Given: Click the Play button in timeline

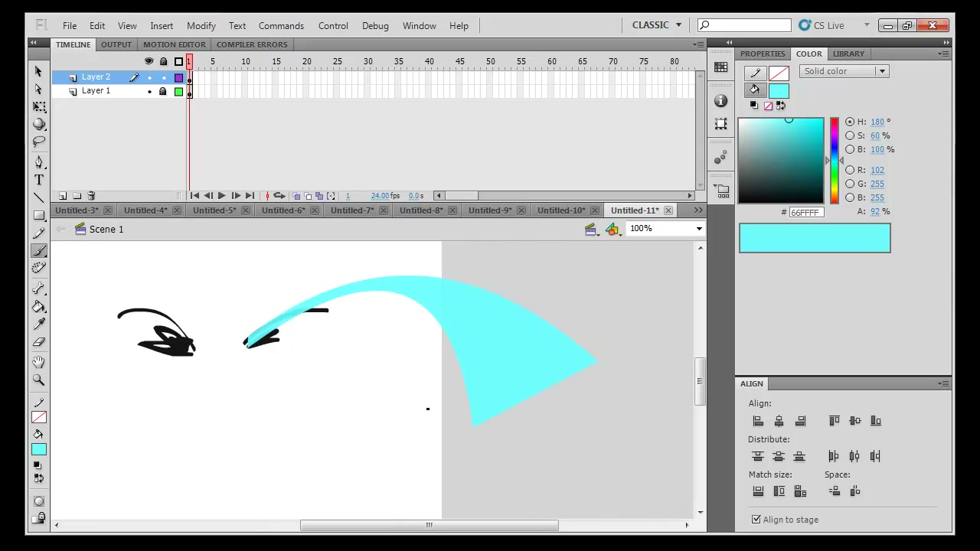Looking at the screenshot, I should 221,196.
